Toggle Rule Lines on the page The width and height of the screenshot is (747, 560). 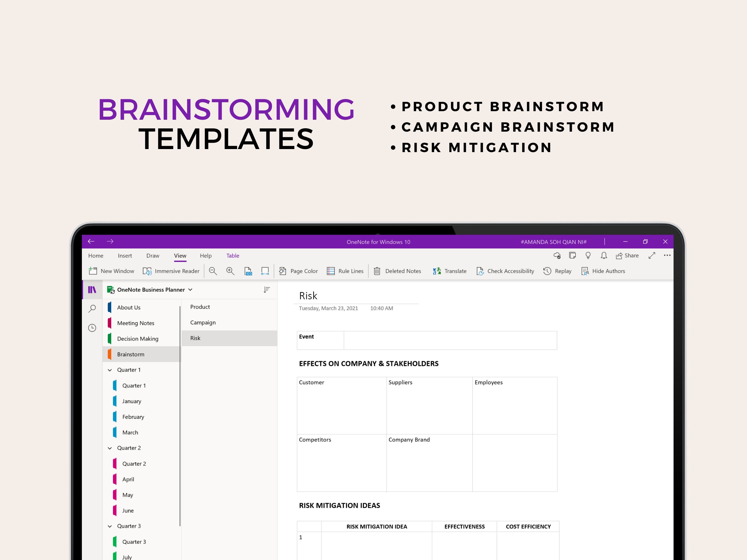click(x=345, y=271)
